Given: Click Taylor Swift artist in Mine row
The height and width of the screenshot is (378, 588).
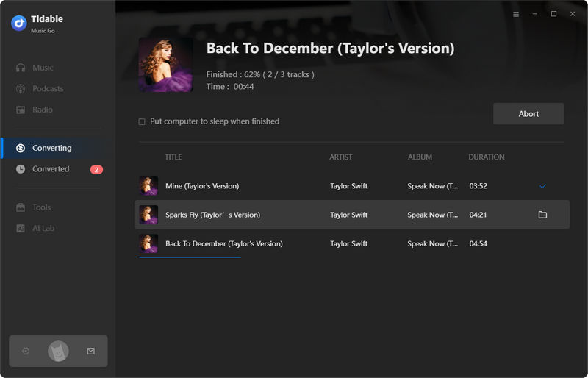Looking at the screenshot, I should tap(348, 186).
